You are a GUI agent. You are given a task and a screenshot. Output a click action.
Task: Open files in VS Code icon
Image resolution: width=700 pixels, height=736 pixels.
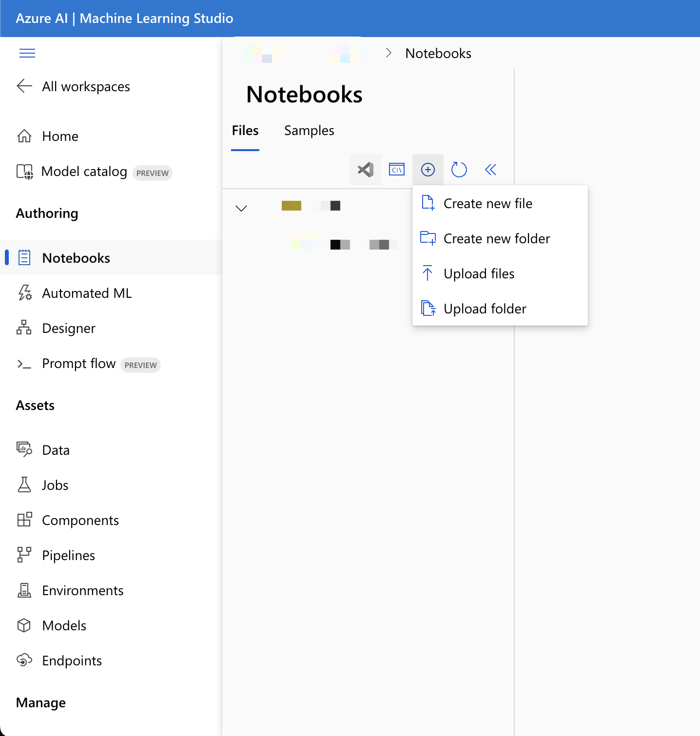pos(366,170)
